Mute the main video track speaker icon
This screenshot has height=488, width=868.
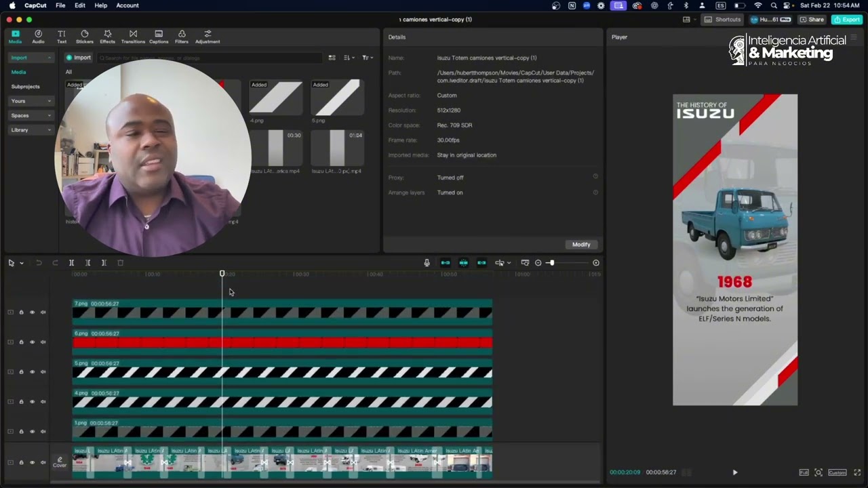pos(43,462)
